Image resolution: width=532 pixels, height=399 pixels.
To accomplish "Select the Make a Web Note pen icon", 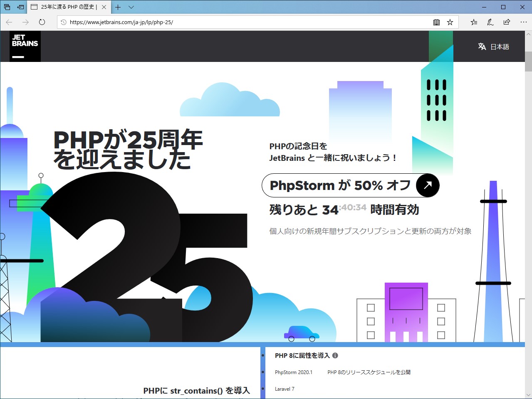I will tap(490, 22).
